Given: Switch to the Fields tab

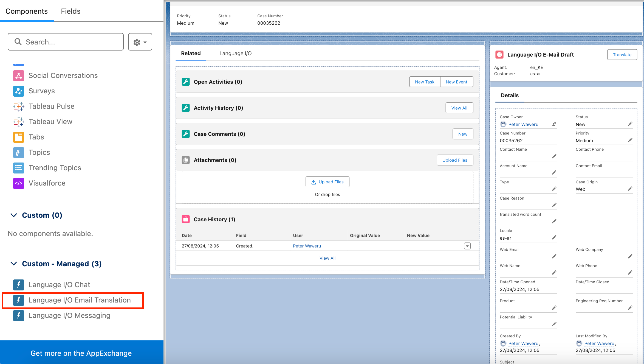Looking at the screenshot, I should (70, 11).
